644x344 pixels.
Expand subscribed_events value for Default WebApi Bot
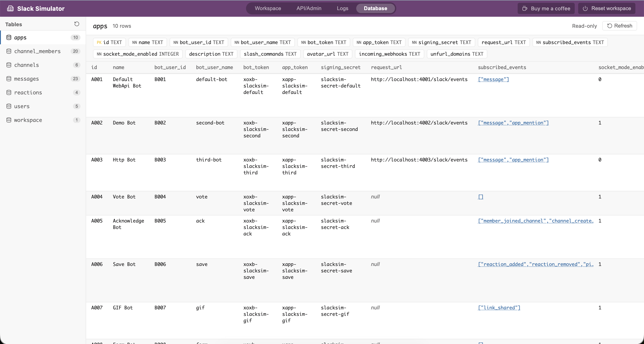click(x=493, y=79)
